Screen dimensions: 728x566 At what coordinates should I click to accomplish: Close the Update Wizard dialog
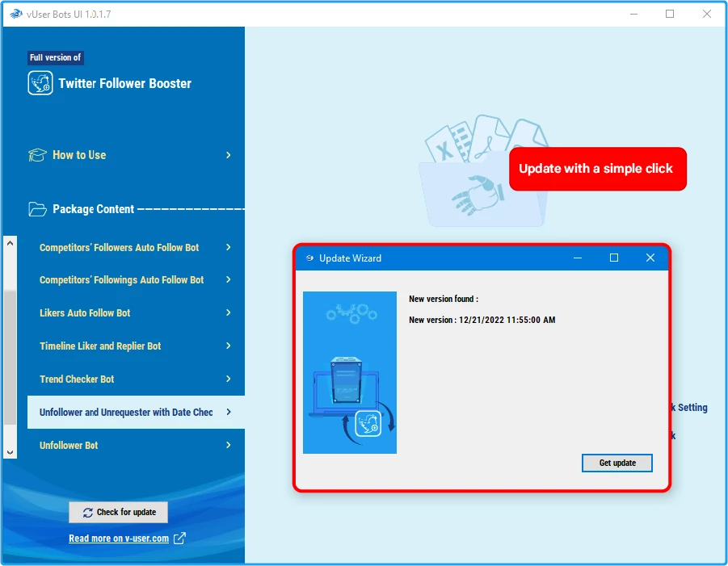pos(650,258)
